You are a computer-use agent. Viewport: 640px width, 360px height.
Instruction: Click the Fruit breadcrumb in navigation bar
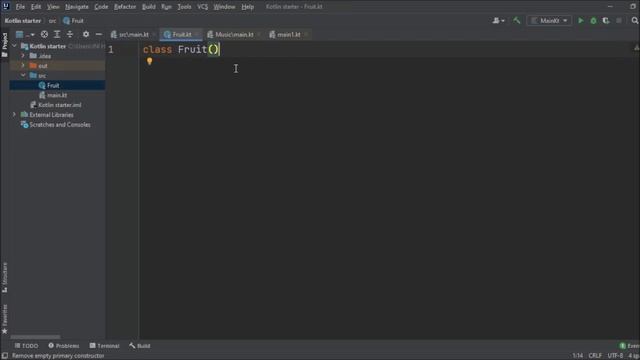pos(73,21)
